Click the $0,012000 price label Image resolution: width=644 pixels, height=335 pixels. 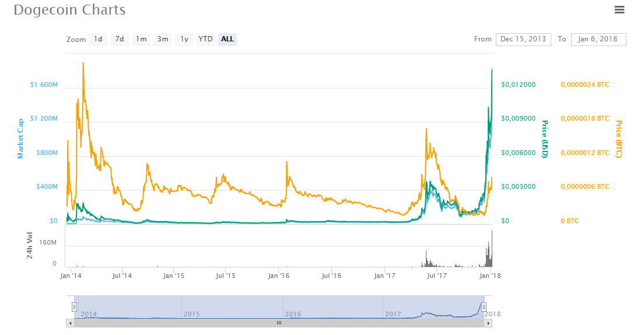(519, 85)
